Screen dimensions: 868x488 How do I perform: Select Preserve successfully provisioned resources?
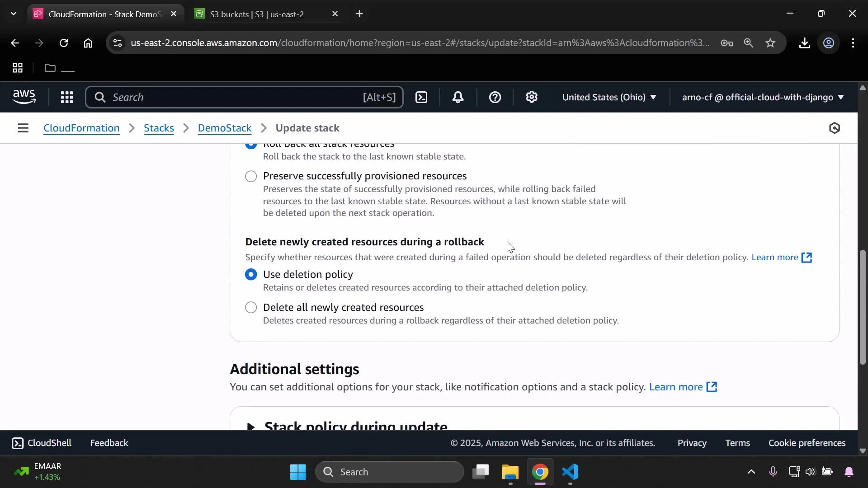(x=251, y=176)
